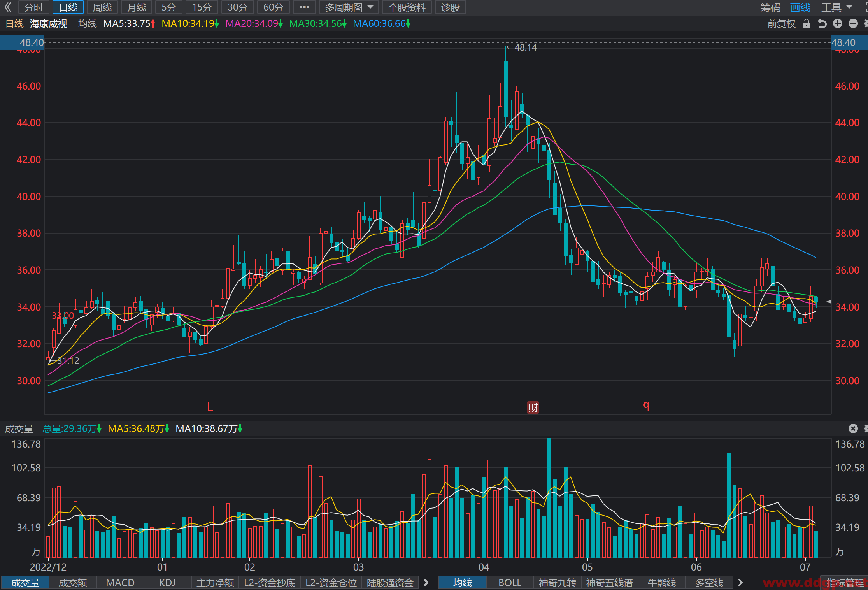The image size is (868, 590).
Task: Select the 均线 main indicator tab
Action: point(463,583)
